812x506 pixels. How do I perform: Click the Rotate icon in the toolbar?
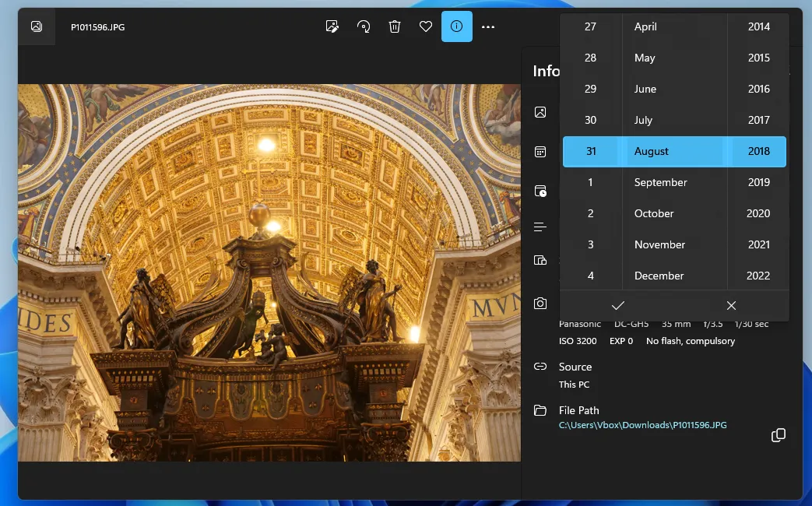pos(364,26)
